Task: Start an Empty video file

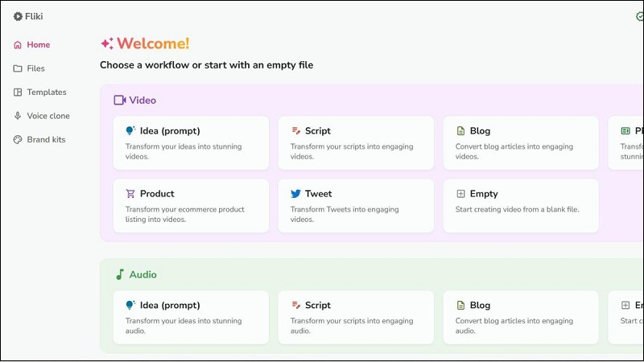Action: [521, 206]
